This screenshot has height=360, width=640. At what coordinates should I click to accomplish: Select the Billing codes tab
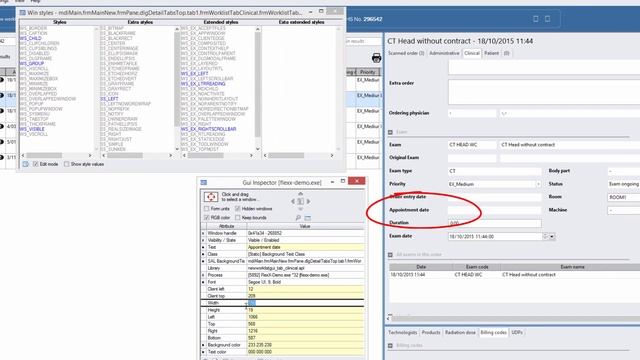493,333
